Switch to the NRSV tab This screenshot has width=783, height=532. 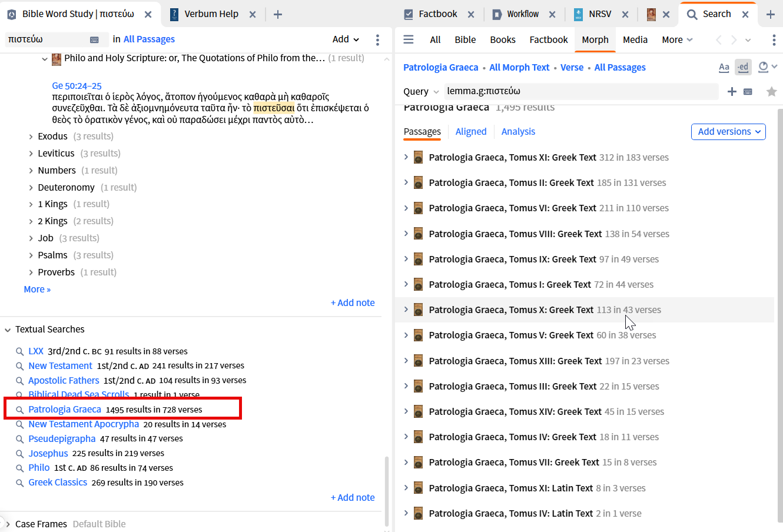[600, 14]
